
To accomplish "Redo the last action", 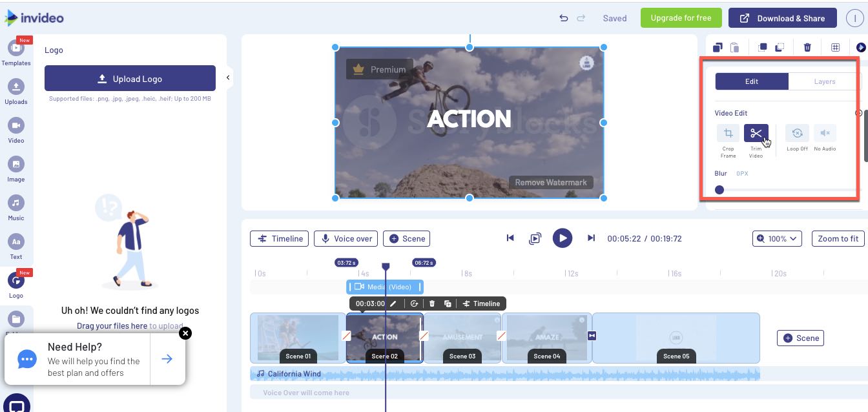I will pyautogui.click(x=581, y=18).
